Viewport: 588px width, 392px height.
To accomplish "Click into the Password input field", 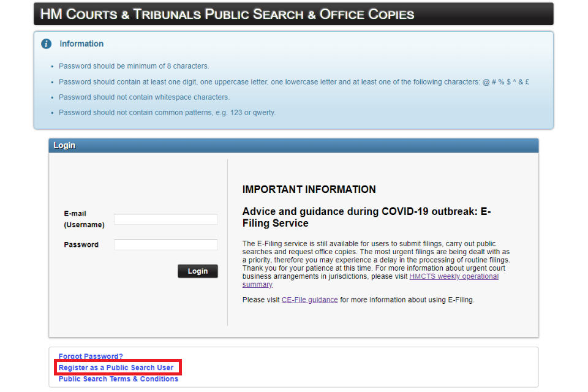I will click(x=165, y=245).
